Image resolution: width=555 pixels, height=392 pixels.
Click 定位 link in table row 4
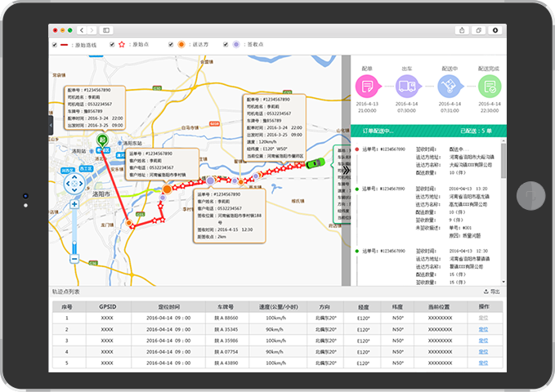(483, 352)
